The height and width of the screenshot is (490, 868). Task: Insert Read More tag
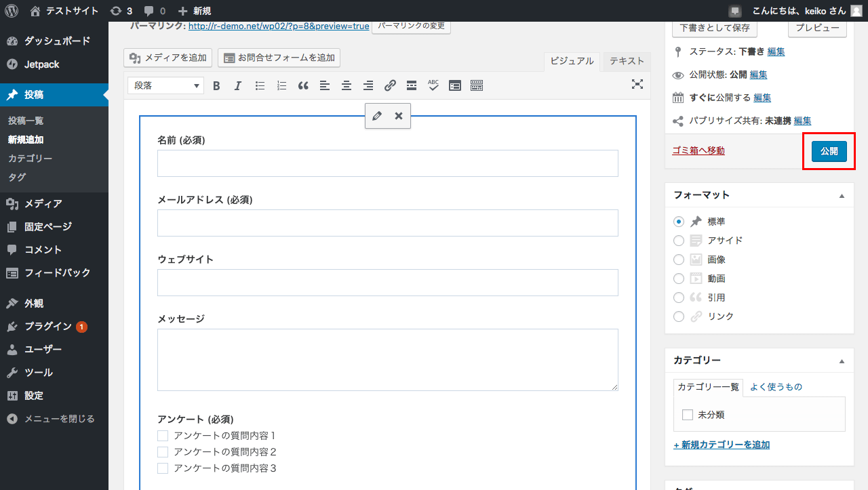[x=412, y=85]
